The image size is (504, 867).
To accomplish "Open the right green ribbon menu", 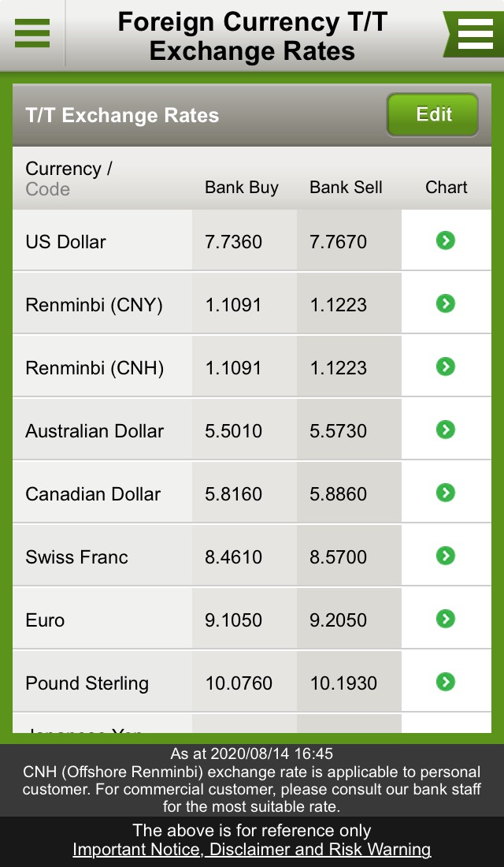I will tap(474, 33).
